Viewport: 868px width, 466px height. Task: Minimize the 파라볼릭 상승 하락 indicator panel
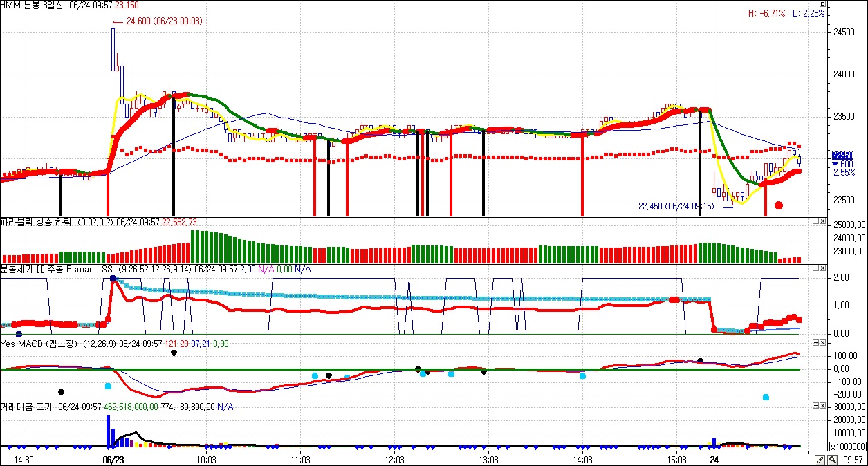[814, 222]
